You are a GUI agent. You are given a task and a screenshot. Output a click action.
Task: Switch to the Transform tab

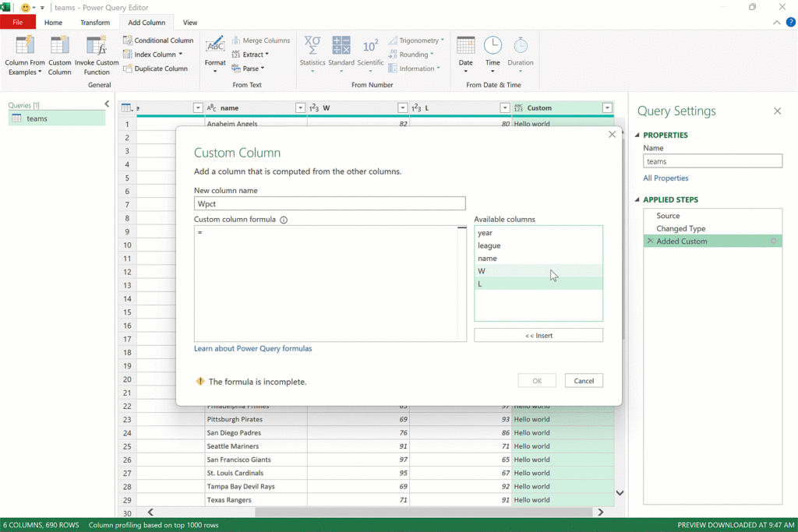point(95,23)
